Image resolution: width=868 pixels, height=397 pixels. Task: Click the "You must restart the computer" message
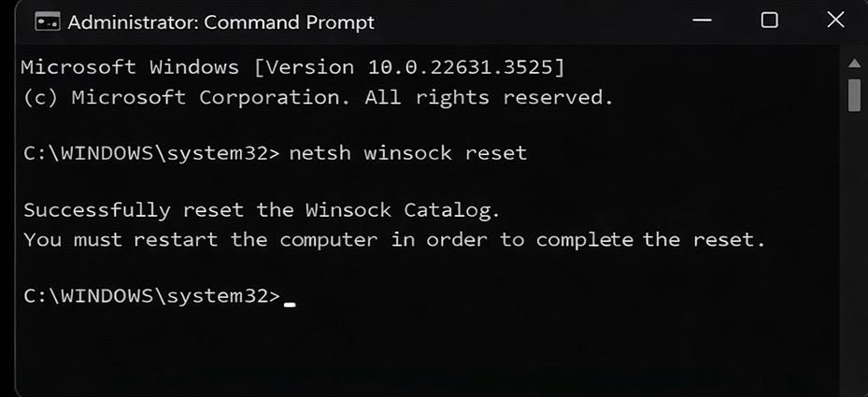tap(393, 239)
